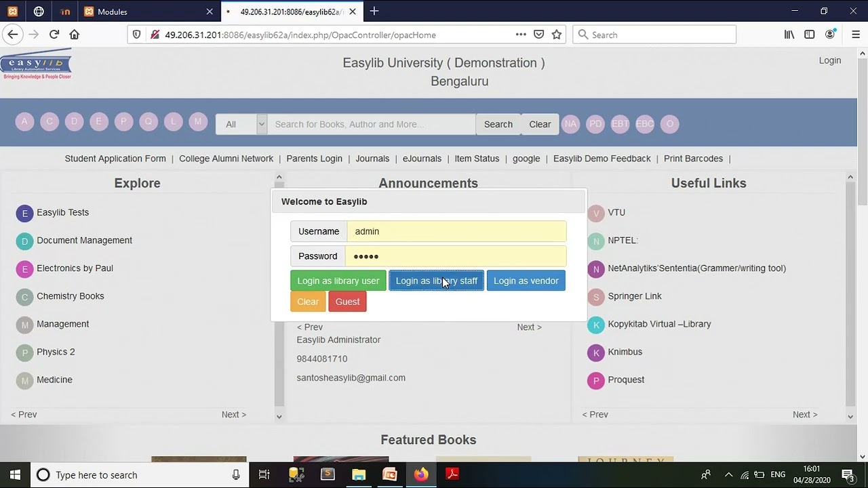The image size is (868, 488).
Task: Open Print Barcodes link
Action: point(693,159)
